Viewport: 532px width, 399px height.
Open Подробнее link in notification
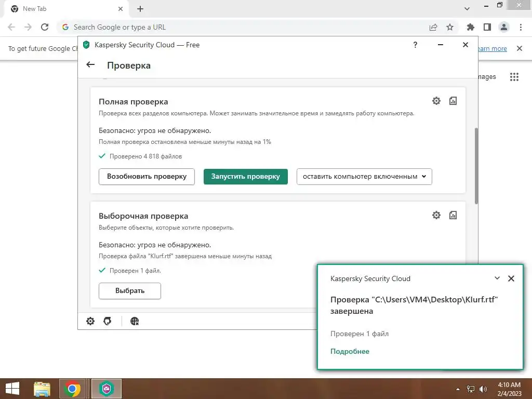click(350, 352)
